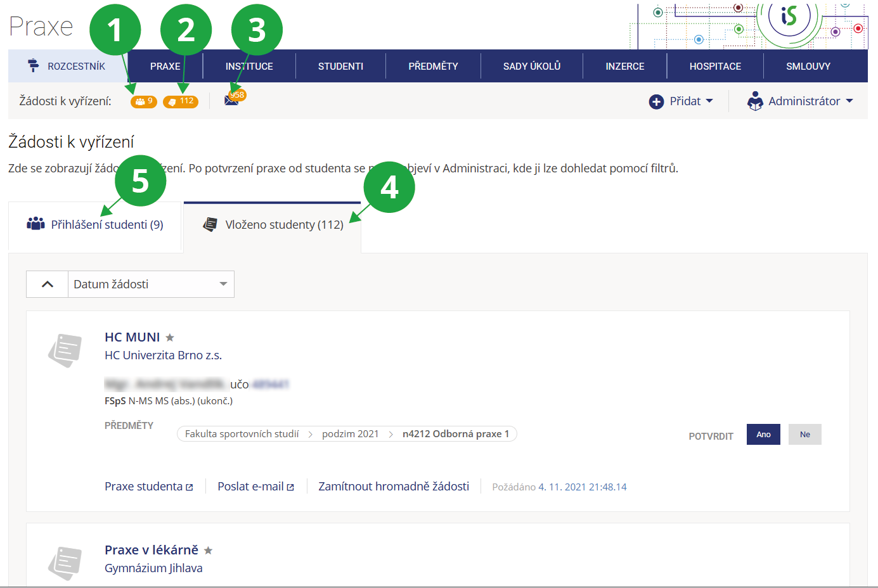Viewport: 878px width, 588px height.
Task: Confirm the request with the Ano button
Action: 763,435
